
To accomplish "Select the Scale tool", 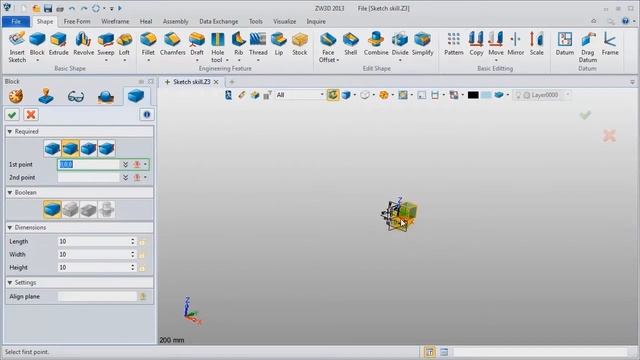I will pyautogui.click(x=536, y=43).
